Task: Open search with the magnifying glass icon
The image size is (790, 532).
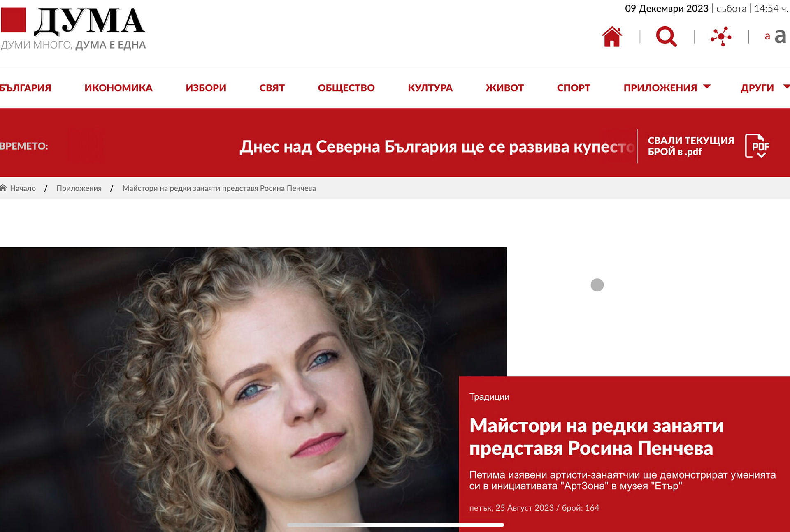Action: (x=667, y=37)
